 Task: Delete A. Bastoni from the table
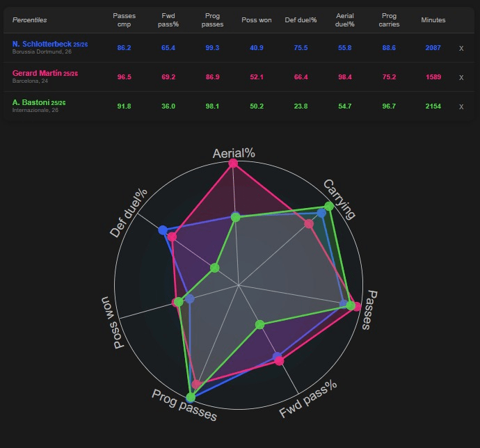[461, 106]
